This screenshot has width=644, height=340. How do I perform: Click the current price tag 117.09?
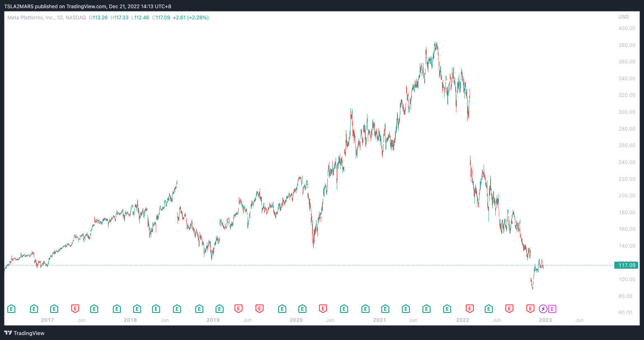(626, 265)
